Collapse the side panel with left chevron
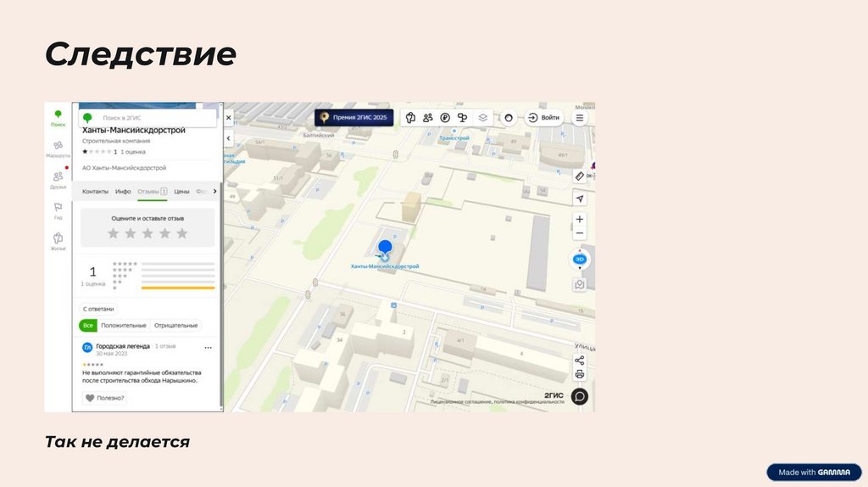This screenshot has height=487, width=868. [229, 138]
